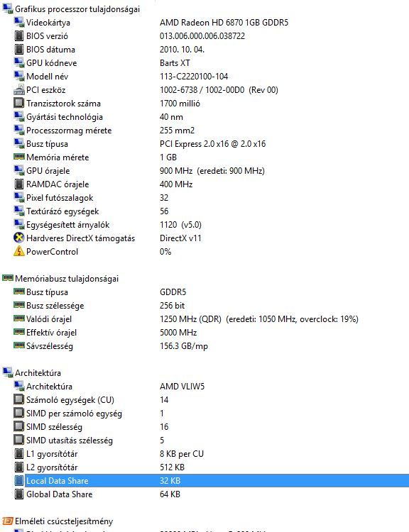Click the BIOS date value 2010. 10. 04.
The image size is (409, 532).
(182, 49)
